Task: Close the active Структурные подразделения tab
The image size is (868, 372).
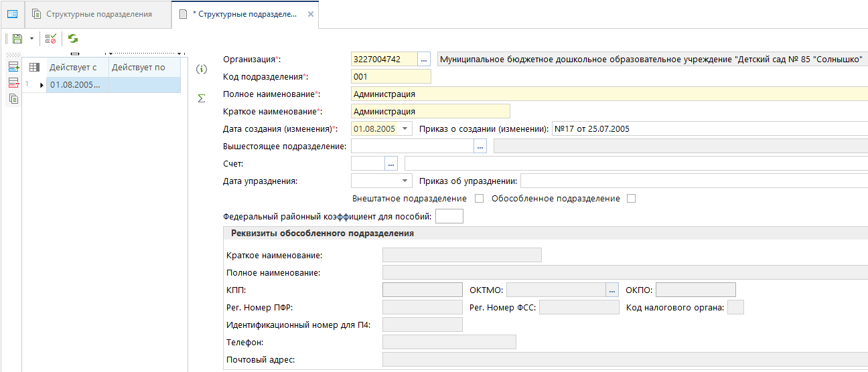Action: tap(310, 14)
